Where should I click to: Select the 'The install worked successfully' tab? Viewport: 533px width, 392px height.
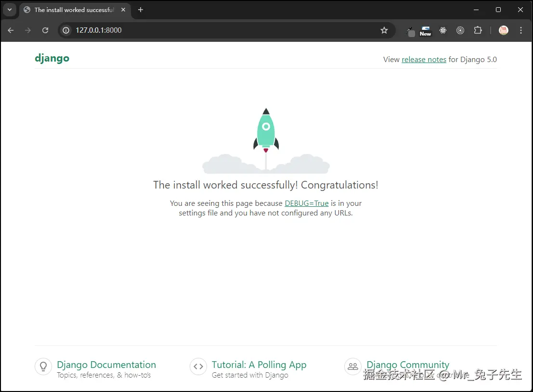74,10
